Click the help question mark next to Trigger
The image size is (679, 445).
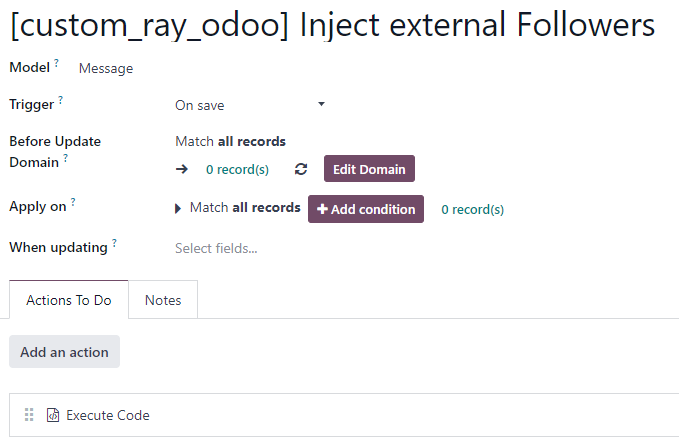pos(61,100)
